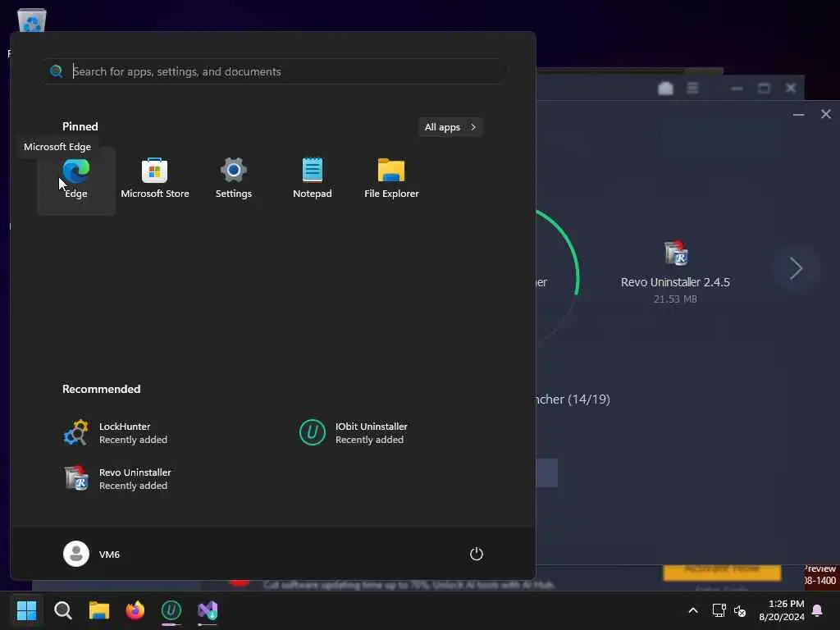Click the Windows Start button on taskbar
Viewport: 840px width, 630px height.
tap(26, 610)
